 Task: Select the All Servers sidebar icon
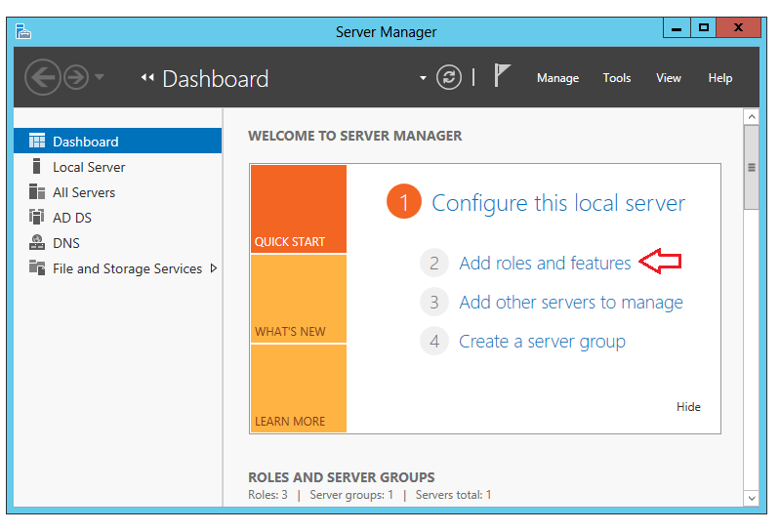(x=37, y=191)
